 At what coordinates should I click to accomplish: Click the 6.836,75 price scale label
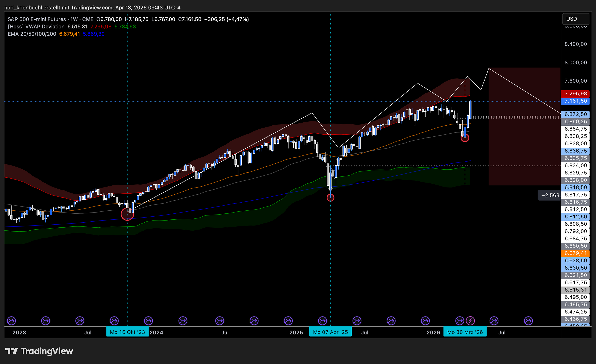pos(575,151)
